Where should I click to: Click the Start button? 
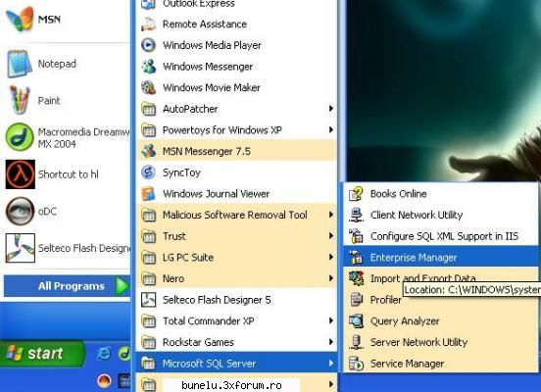[42, 354]
